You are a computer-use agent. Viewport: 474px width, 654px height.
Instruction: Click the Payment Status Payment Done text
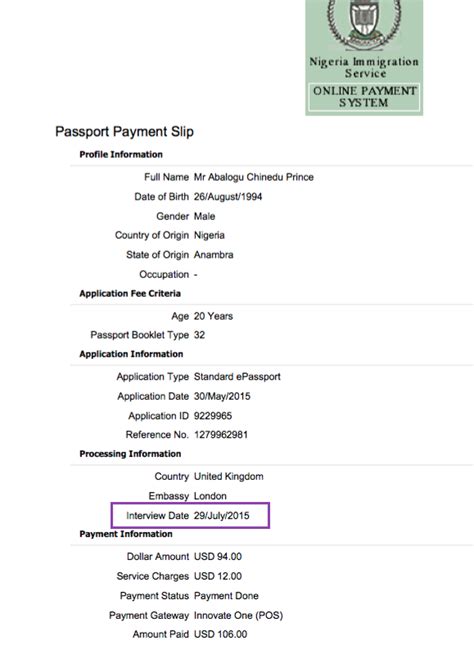[x=226, y=596]
